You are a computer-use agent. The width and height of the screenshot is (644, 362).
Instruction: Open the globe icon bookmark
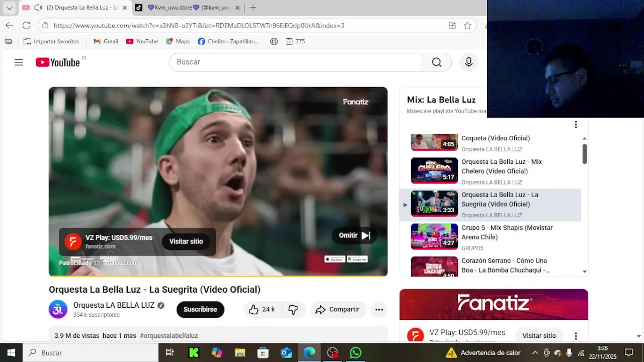pyautogui.click(x=274, y=41)
